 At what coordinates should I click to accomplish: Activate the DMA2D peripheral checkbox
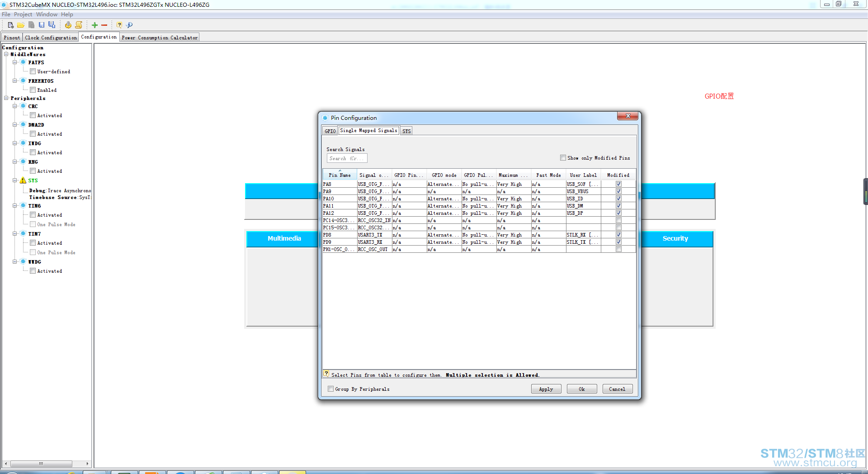click(33, 134)
